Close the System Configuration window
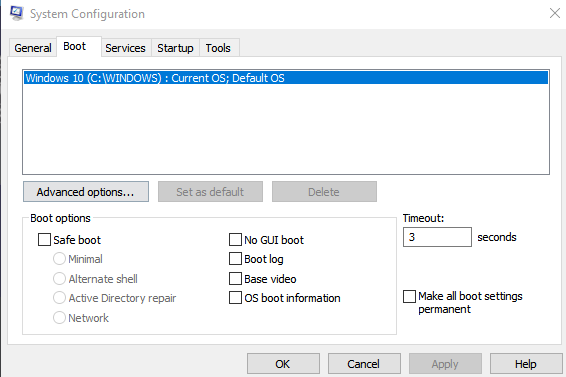The height and width of the screenshot is (377, 566). coord(555,13)
